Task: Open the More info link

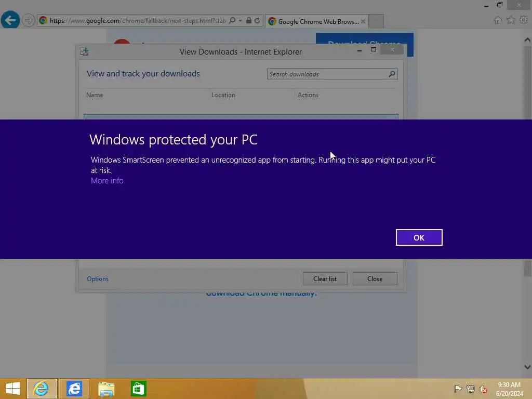Action: pos(107,181)
